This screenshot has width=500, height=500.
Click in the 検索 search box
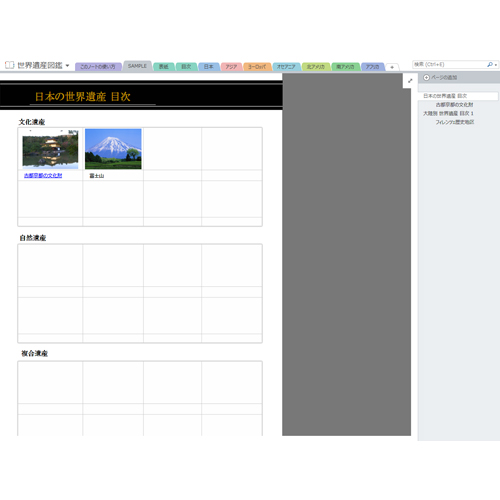449,64
